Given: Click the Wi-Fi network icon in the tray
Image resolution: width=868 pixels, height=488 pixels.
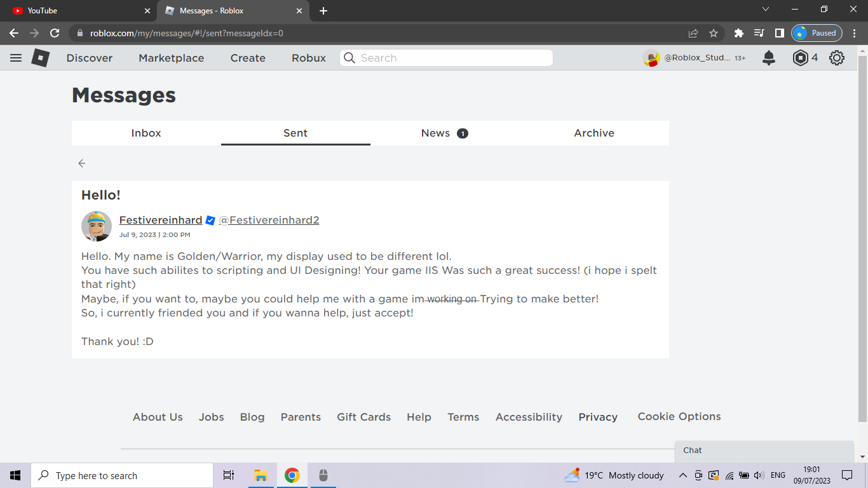Looking at the screenshot, I should [729, 475].
